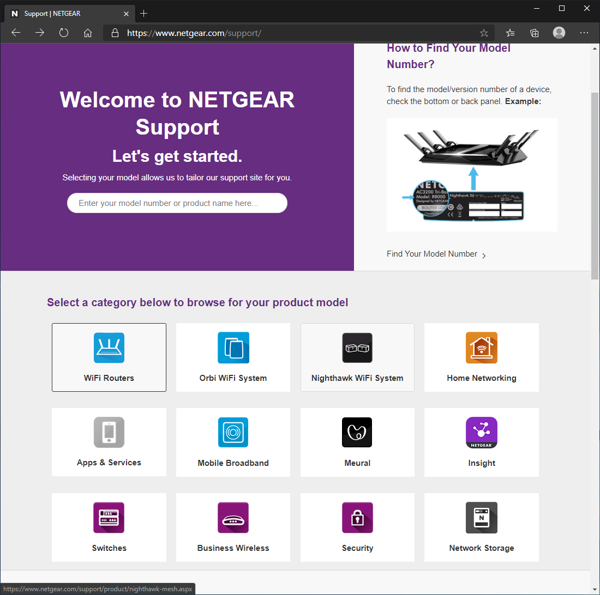Image resolution: width=600 pixels, height=595 pixels.
Task: Click the browser forward arrow
Action: click(x=39, y=33)
